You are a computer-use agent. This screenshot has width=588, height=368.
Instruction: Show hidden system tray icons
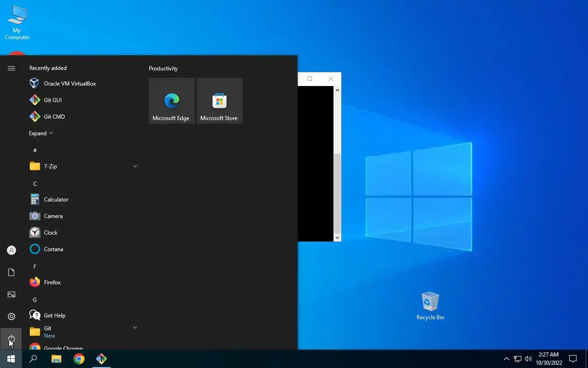coord(506,359)
